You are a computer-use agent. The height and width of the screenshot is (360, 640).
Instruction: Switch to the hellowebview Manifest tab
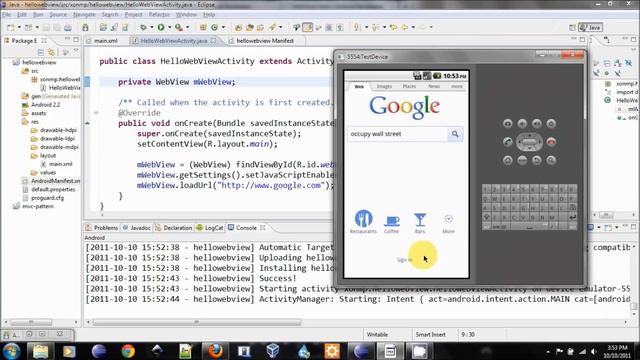tap(265, 41)
